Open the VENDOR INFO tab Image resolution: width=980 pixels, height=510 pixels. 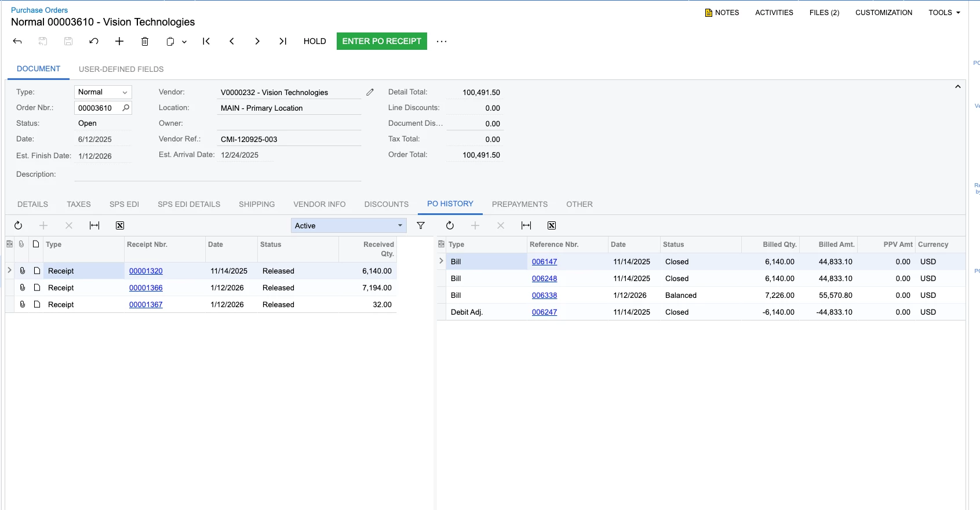click(x=319, y=204)
